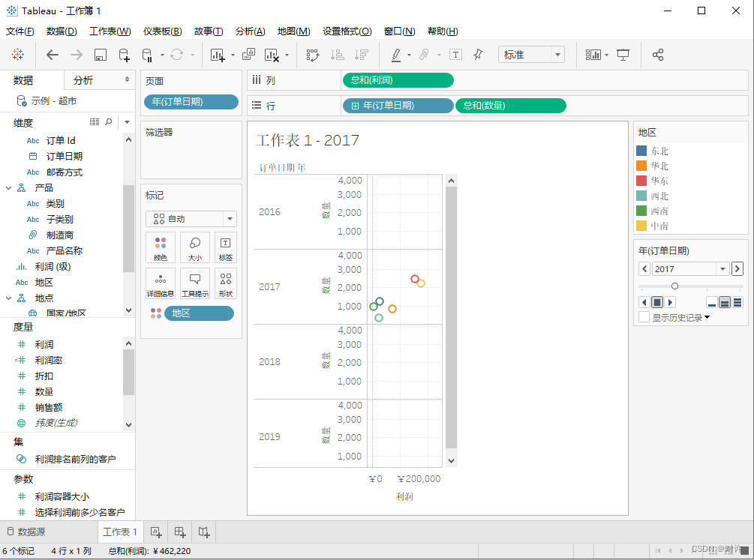Click the redo forward arrow

77,55
